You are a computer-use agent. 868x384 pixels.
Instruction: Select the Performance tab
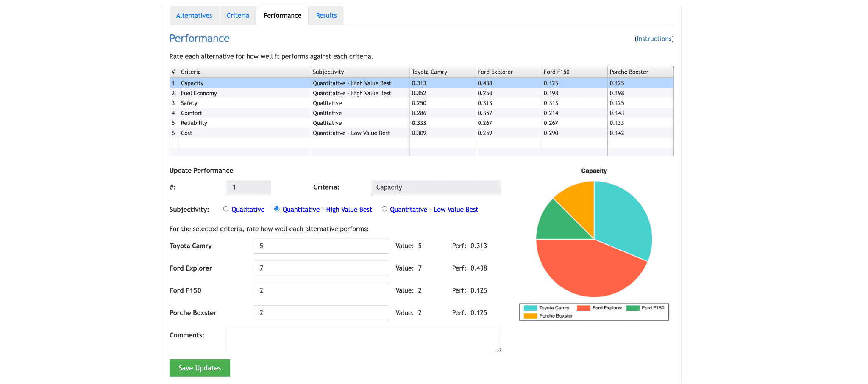283,16
